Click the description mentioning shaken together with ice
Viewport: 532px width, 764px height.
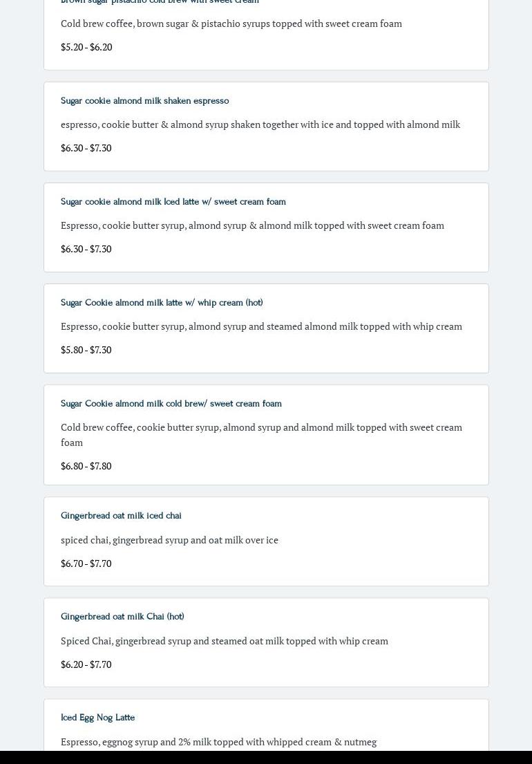[260, 124]
